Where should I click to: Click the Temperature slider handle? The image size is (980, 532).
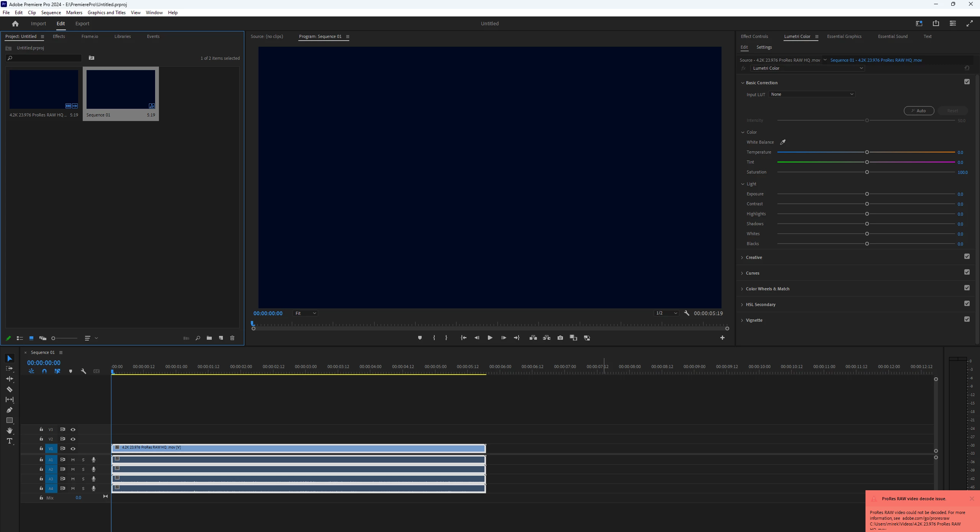[867, 152]
